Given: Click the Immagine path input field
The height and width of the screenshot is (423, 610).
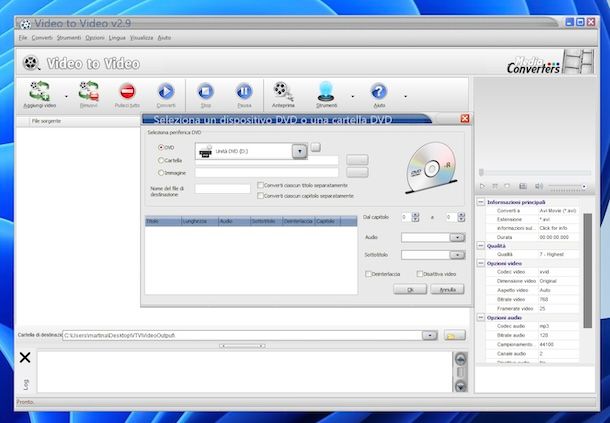Looking at the screenshot, I should [266, 172].
